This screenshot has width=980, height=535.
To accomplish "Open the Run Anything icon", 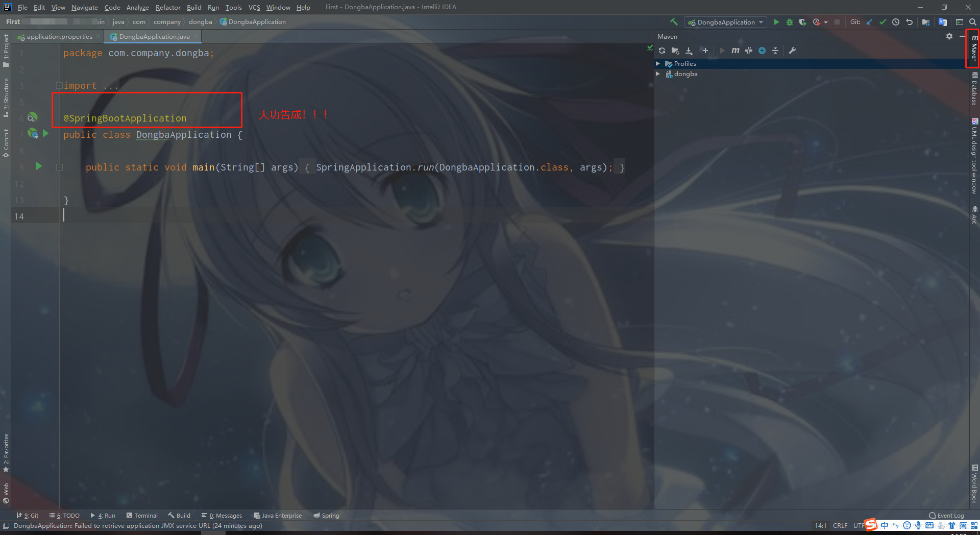I will tap(960, 22).
